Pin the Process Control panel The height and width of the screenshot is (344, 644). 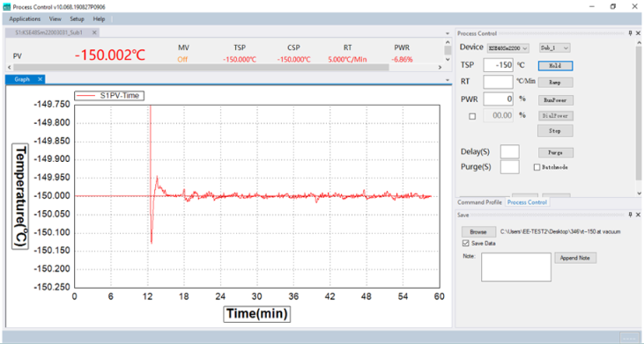pyautogui.click(x=631, y=33)
